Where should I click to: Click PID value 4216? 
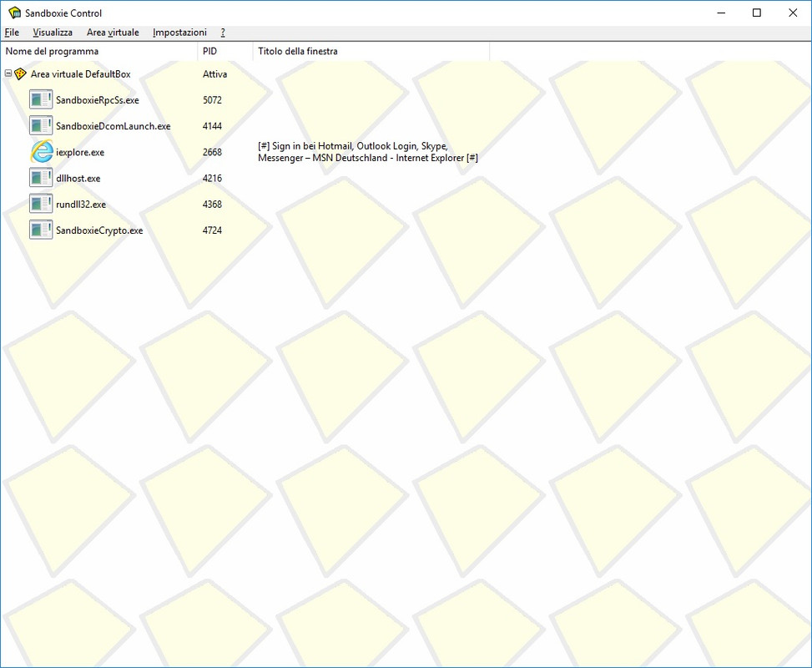(212, 178)
